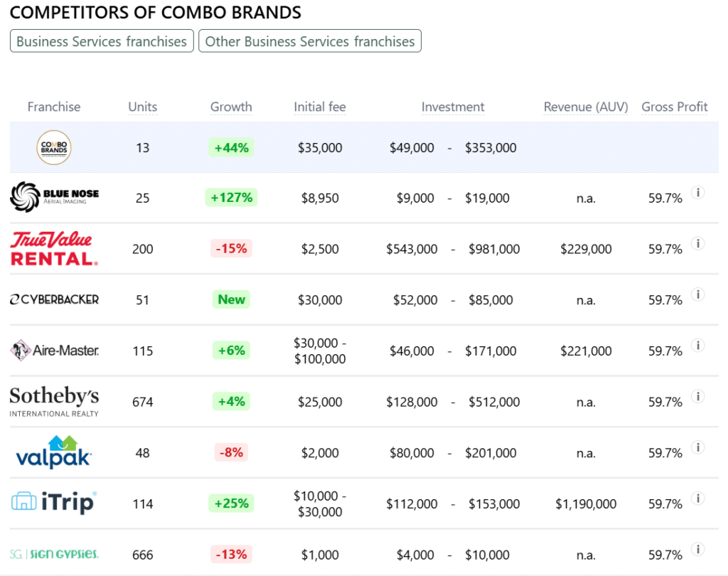
Task: Select the $229,000 revenue cell
Action: point(586,249)
